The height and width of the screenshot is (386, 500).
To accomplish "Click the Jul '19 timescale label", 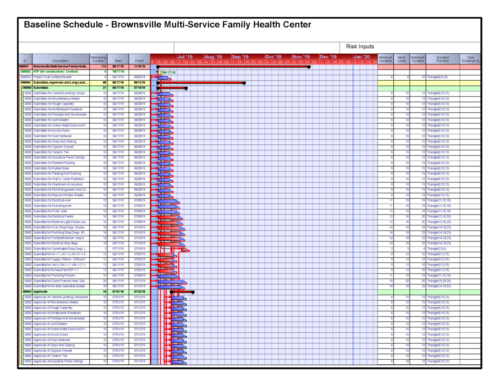I will (x=185, y=57).
